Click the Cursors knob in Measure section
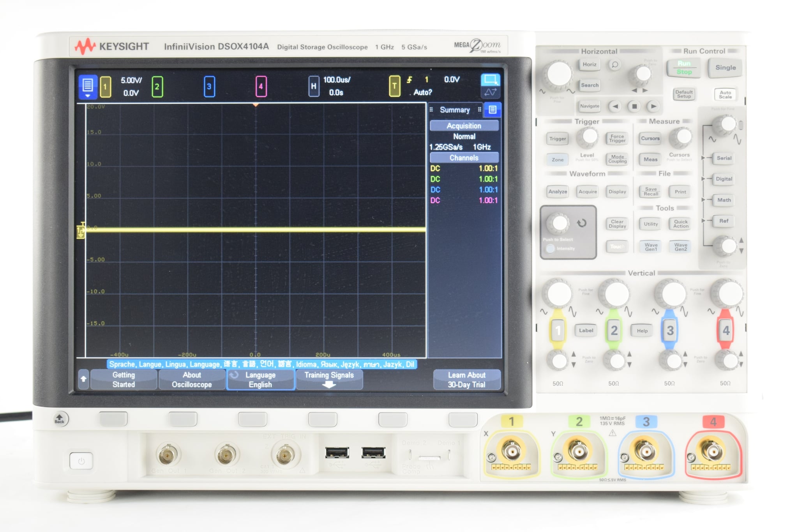 point(681,137)
